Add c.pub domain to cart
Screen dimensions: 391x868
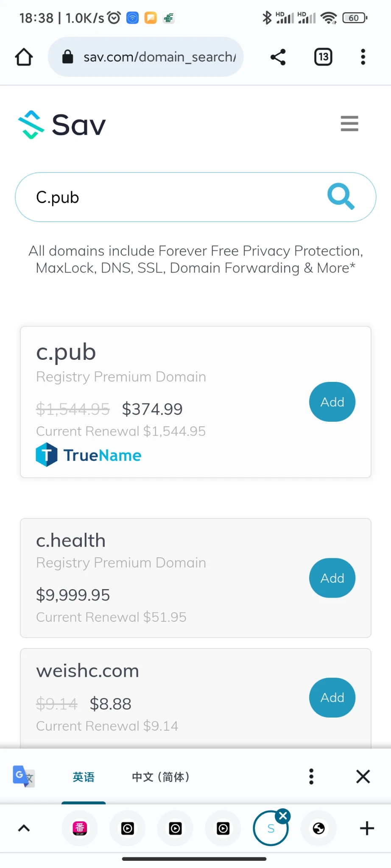point(332,402)
